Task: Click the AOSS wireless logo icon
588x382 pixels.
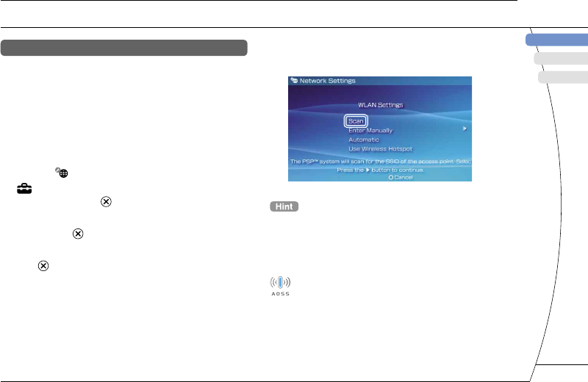Action: pyautogui.click(x=280, y=286)
